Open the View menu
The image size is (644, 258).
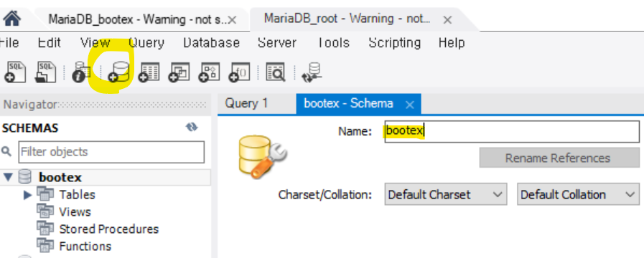point(95,43)
